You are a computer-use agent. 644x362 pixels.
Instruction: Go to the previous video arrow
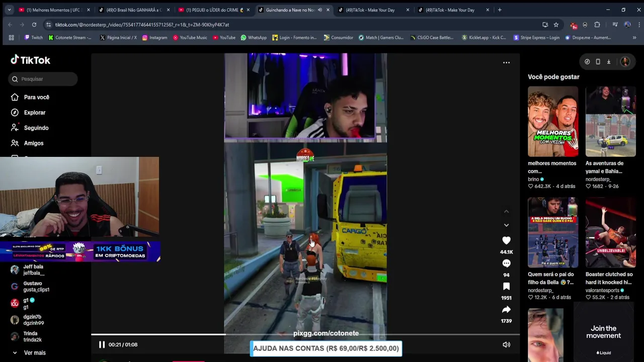click(506, 212)
